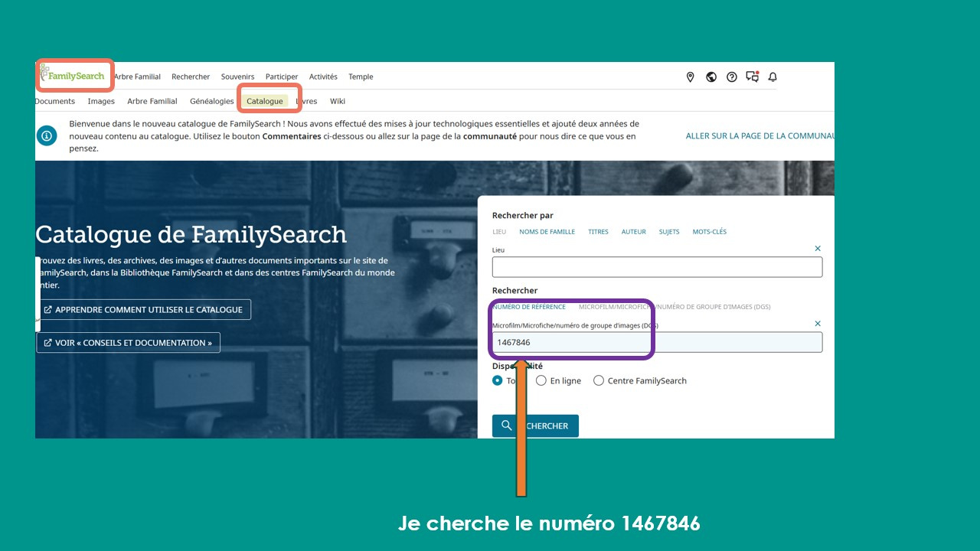Clear the Lieu field with X icon
Image resolution: width=980 pixels, height=551 pixels.
coord(818,249)
